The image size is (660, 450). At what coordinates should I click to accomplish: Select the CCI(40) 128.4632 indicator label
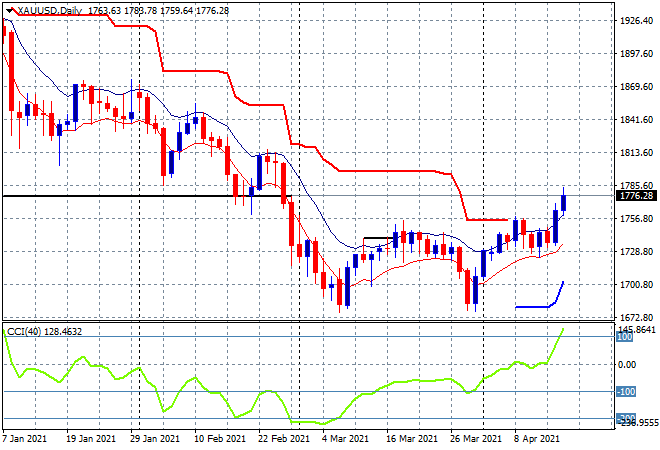[x=45, y=332]
